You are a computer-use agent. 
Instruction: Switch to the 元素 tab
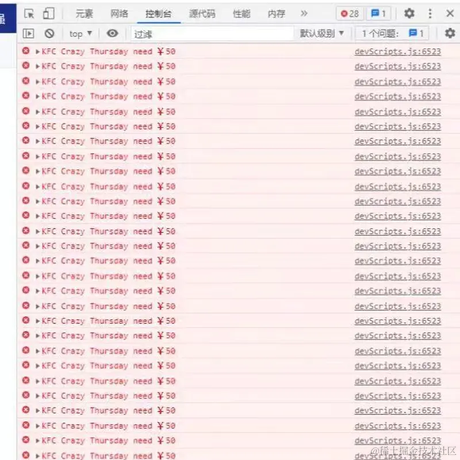(x=84, y=14)
